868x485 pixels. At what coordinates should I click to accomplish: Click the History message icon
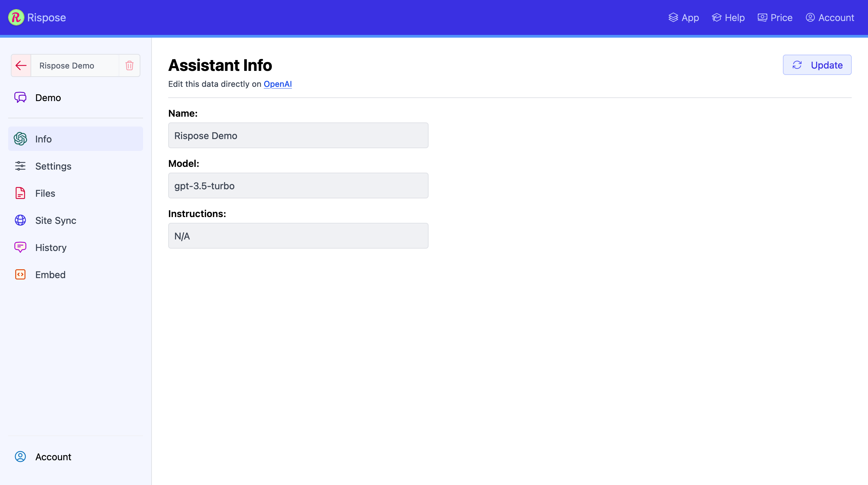pyautogui.click(x=20, y=248)
